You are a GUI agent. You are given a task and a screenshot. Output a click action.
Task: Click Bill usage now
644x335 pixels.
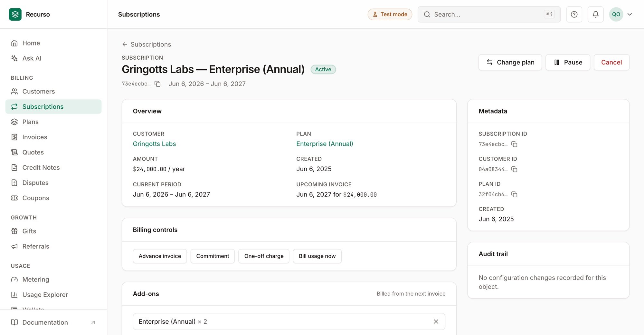317,256
